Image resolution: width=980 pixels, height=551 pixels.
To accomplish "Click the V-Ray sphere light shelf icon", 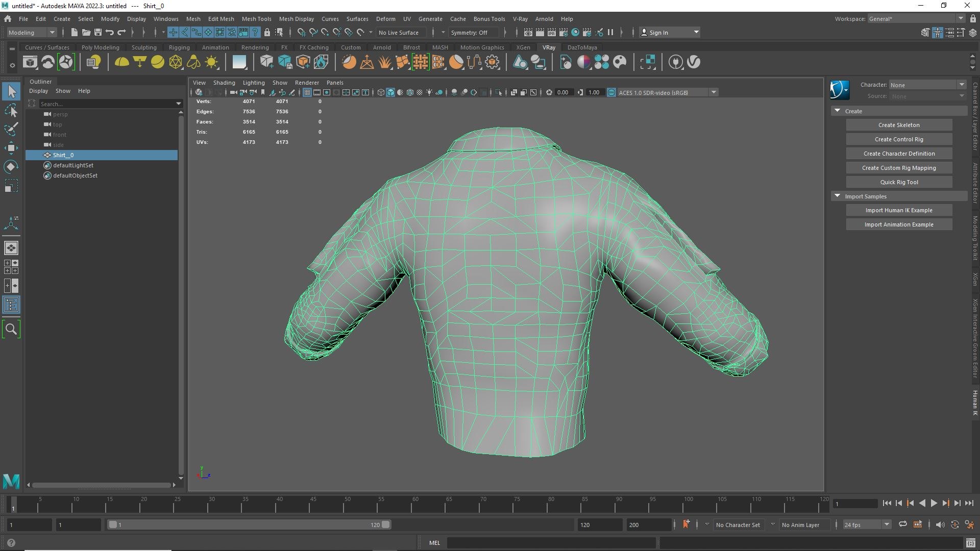I will pos(158,62).
